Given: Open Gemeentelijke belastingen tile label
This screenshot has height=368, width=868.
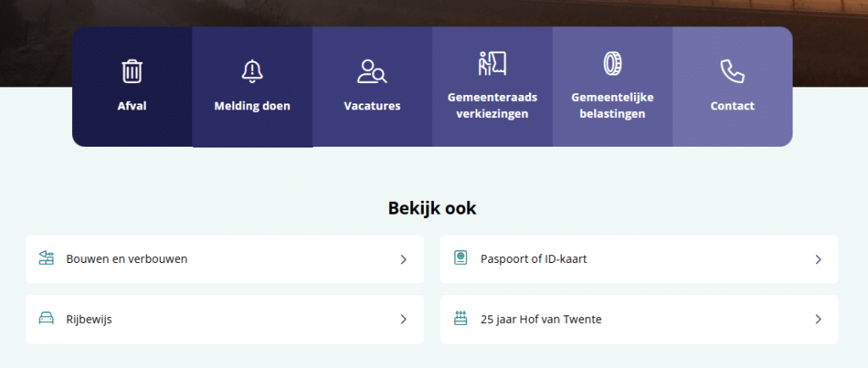Looking at the screenshot, I should pos(612,106).
